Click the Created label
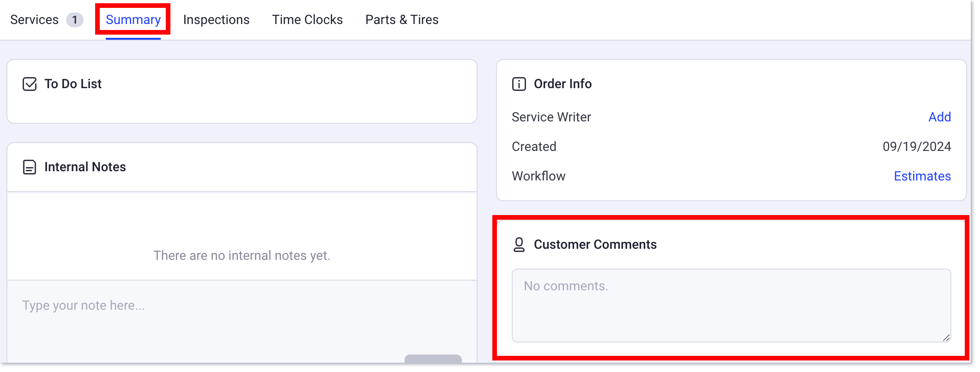The width and height of the screenshot is (980, 372). click(x=534, y=147)
